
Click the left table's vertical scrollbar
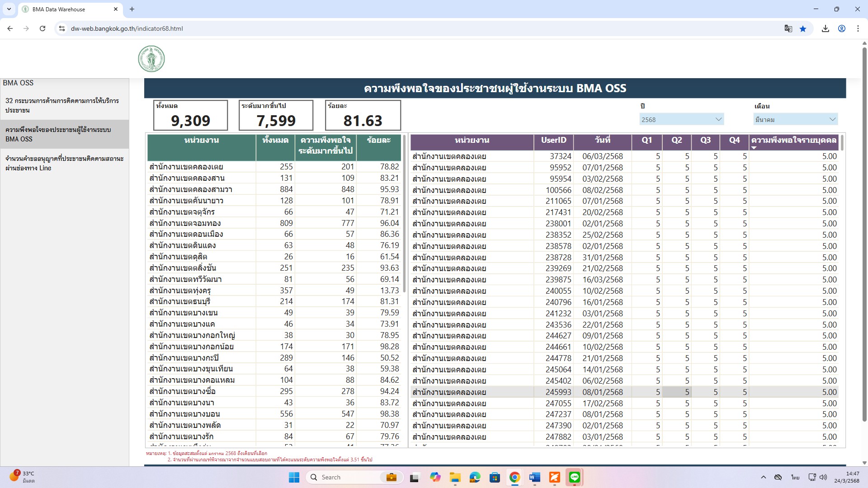tap(404, 213)
